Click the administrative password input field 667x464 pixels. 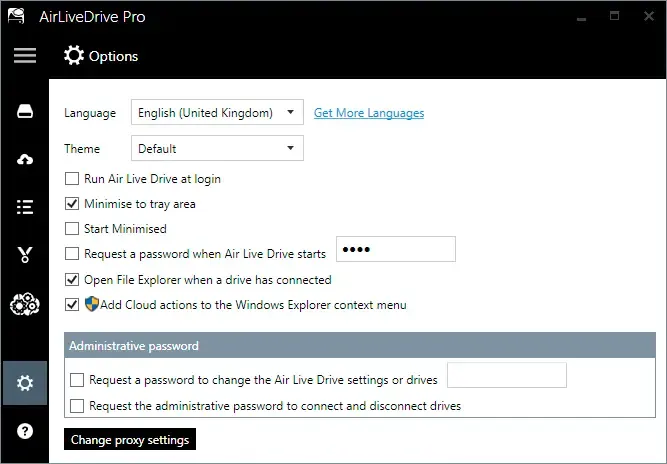(507, 375)
